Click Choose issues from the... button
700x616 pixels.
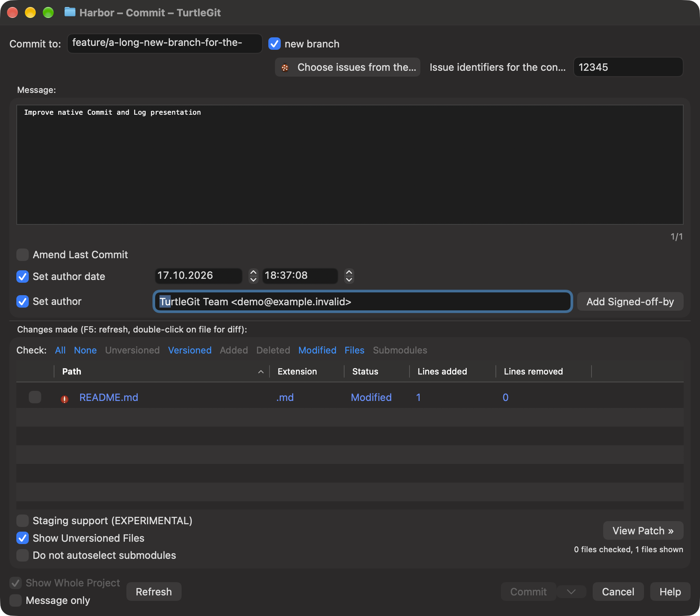pyautogui.click(x=348, y=67)
